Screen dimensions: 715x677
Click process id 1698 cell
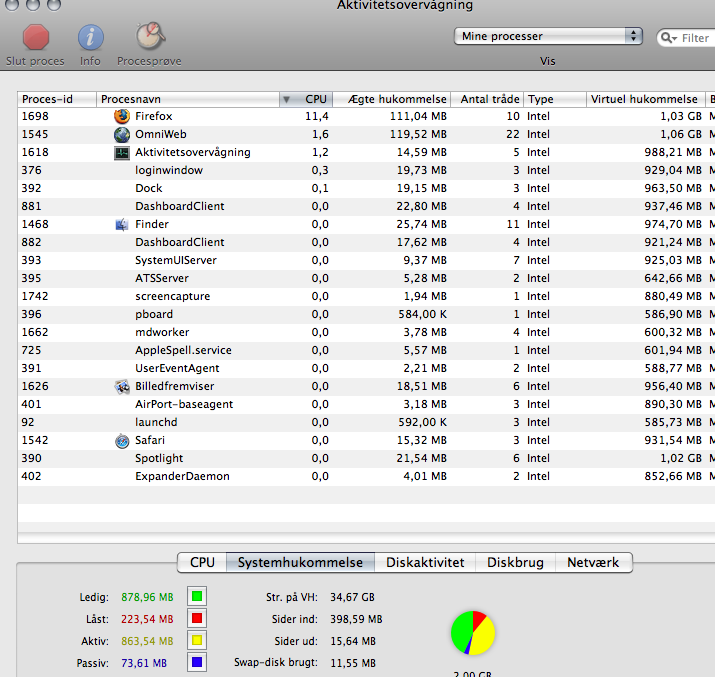coord(35,117)
